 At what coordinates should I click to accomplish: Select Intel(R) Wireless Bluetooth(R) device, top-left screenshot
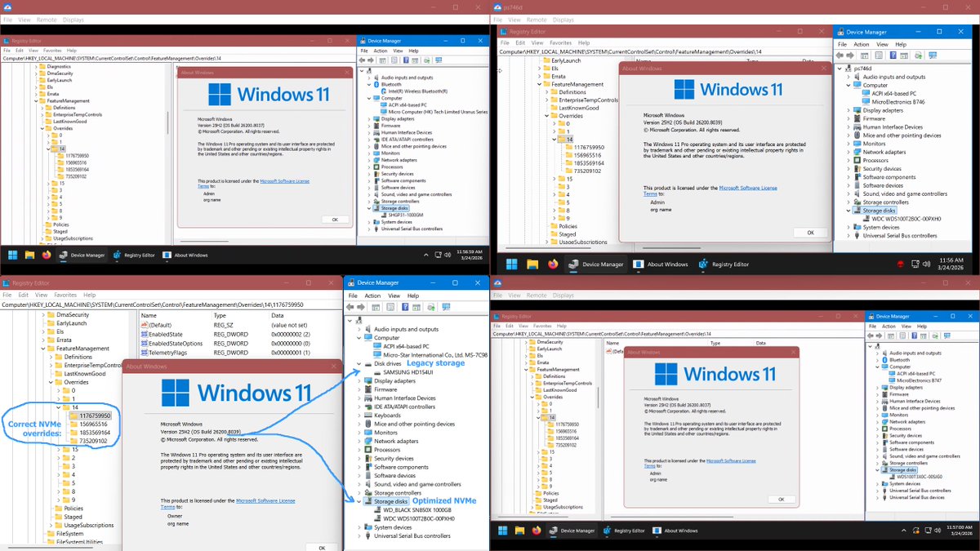pyautogui.click(x=417, y=91)
